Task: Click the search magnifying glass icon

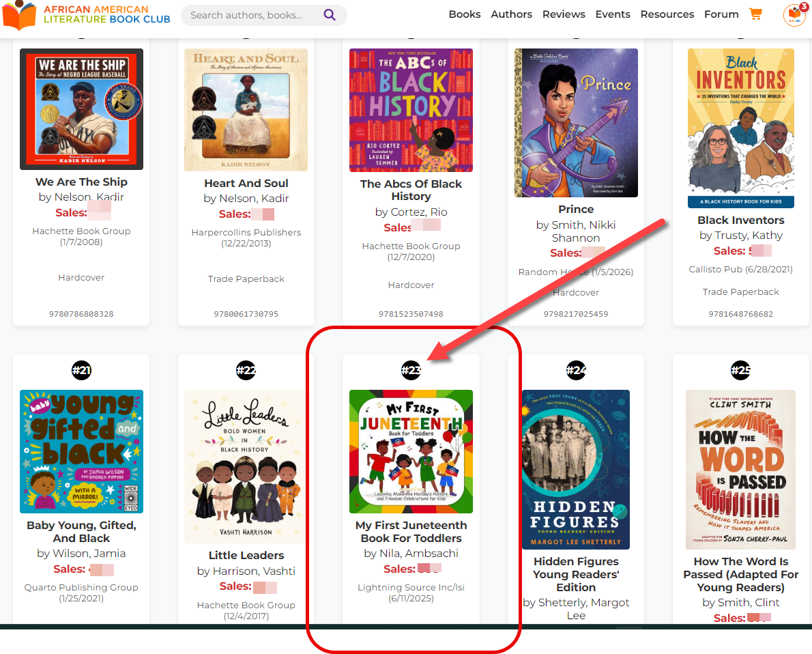Action: 330,14
